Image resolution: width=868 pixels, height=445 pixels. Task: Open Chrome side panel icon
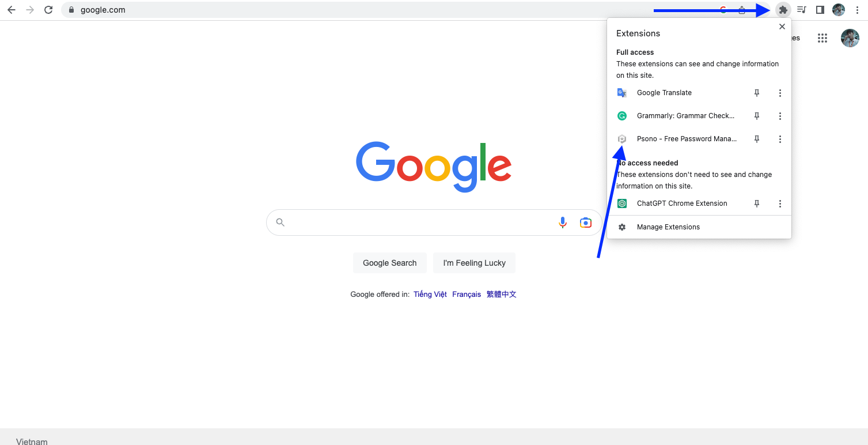[820, 10]
